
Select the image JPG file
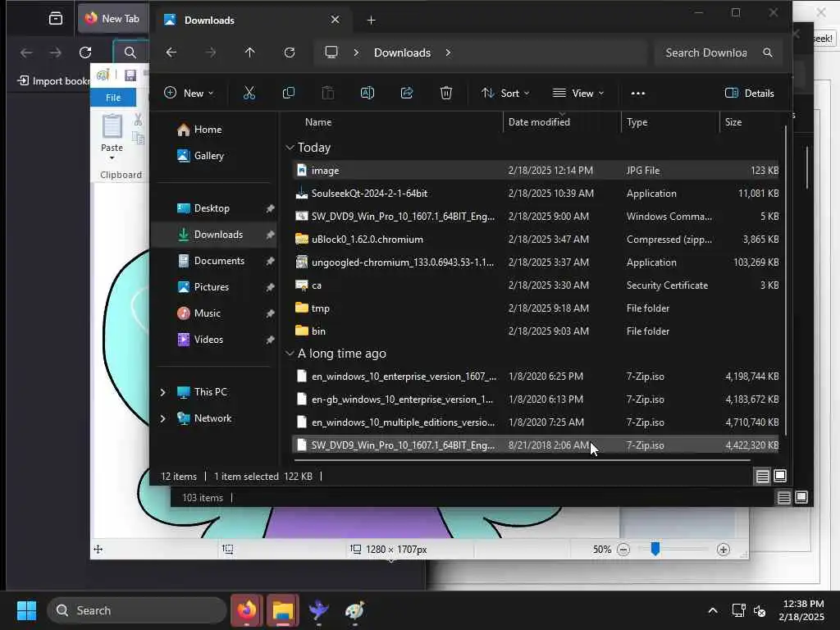[535, 171]
